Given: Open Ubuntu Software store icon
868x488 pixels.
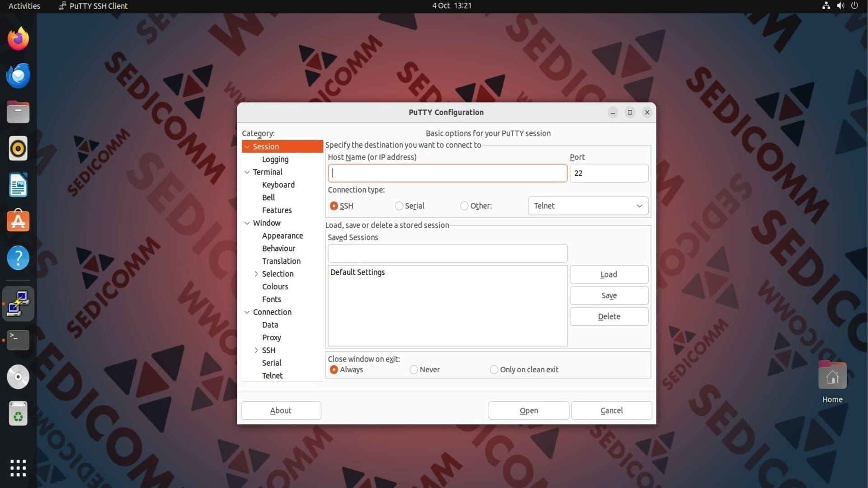Looking at the screenshot, I should click(x=18, y=221).
